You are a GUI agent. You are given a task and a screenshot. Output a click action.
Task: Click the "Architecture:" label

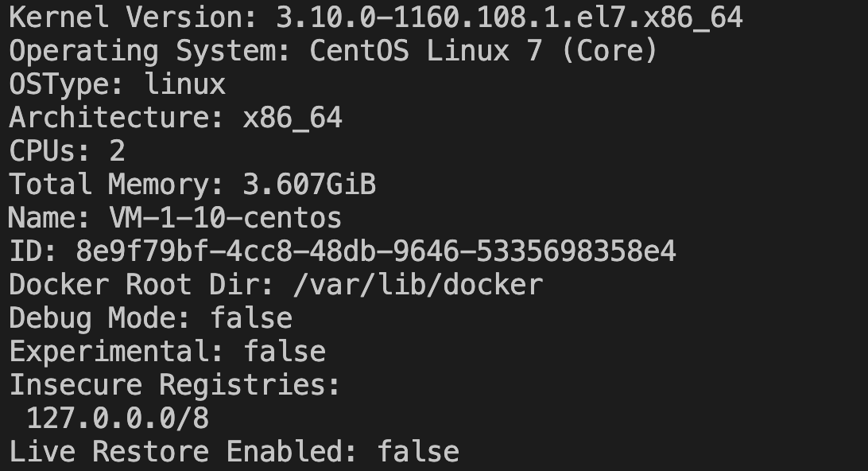click(x=117, y=118)
